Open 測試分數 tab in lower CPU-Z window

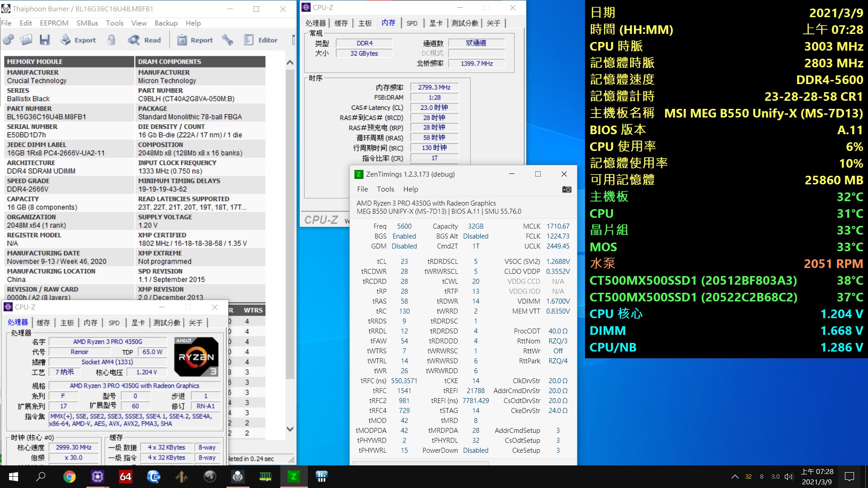tap(167, 323)
